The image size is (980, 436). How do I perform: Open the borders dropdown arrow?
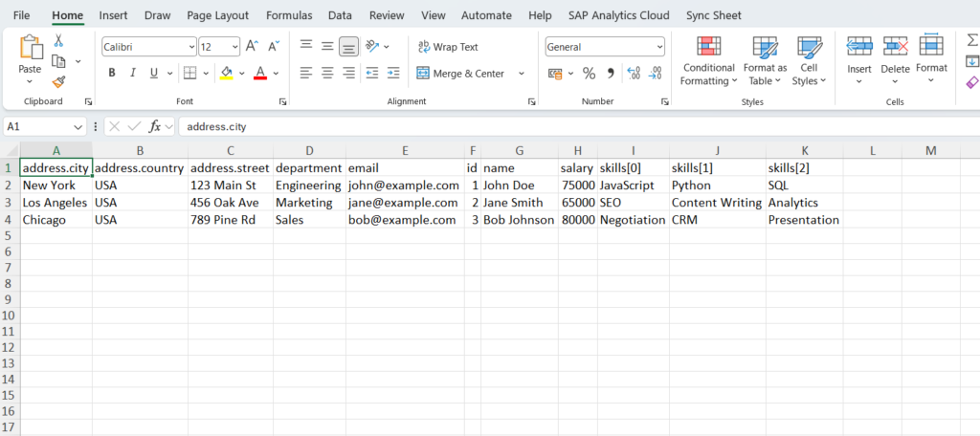(206, 74)
